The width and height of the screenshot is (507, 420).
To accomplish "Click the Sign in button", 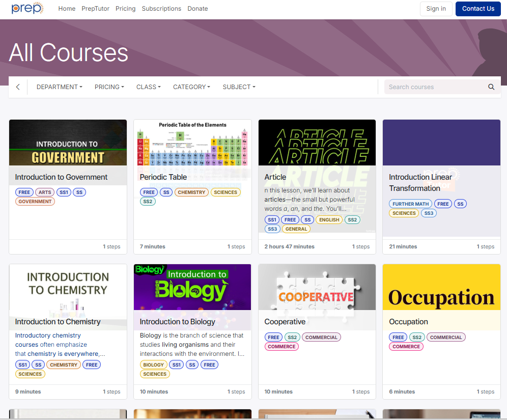I will point(436,9).
